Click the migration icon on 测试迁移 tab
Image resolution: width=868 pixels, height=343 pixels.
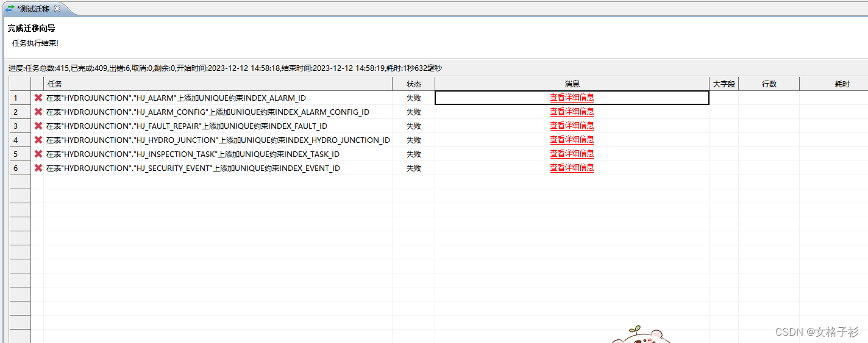pyautogui.click(x=10, y=9)
